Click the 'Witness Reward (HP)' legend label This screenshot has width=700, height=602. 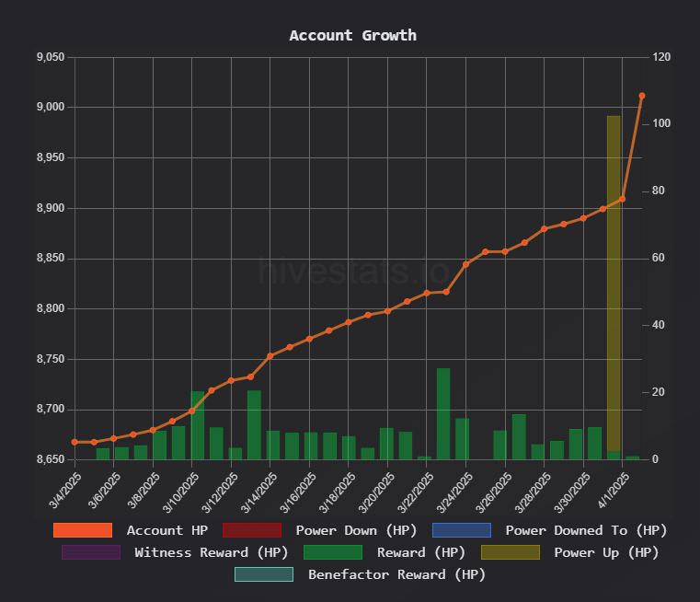[x=212, y=552]
